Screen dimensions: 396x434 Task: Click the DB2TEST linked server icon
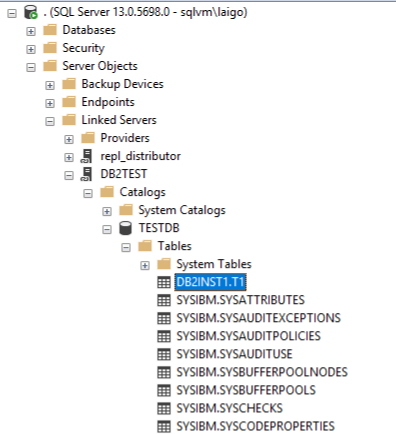pyautogui.click(x=87, y=174)
